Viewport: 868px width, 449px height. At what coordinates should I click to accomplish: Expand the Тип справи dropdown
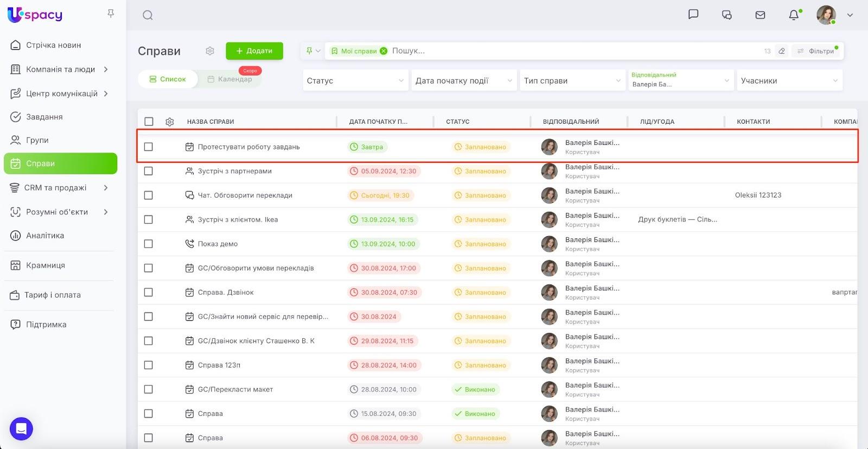point(572,81)
